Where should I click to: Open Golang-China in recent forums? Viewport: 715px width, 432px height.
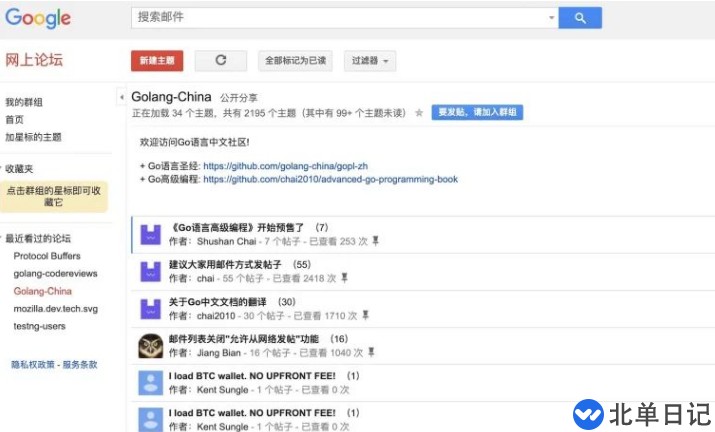(43, 291)
